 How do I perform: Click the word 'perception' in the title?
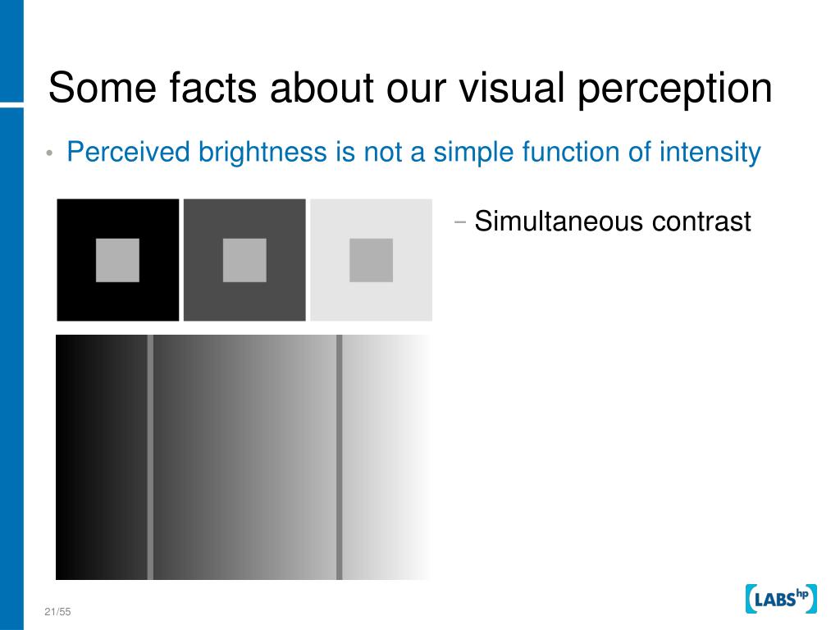675,89
